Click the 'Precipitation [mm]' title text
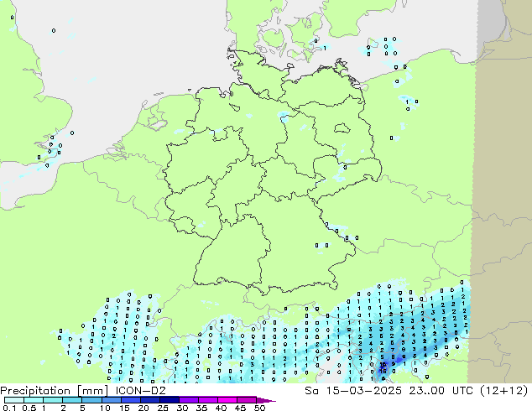Screen dimensions: 532x411 (55, 391)
